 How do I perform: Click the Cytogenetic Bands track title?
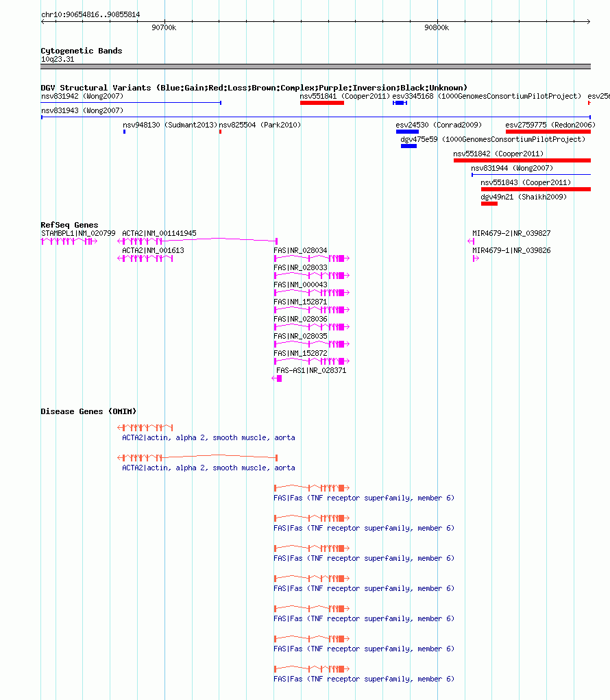point(81,51)
